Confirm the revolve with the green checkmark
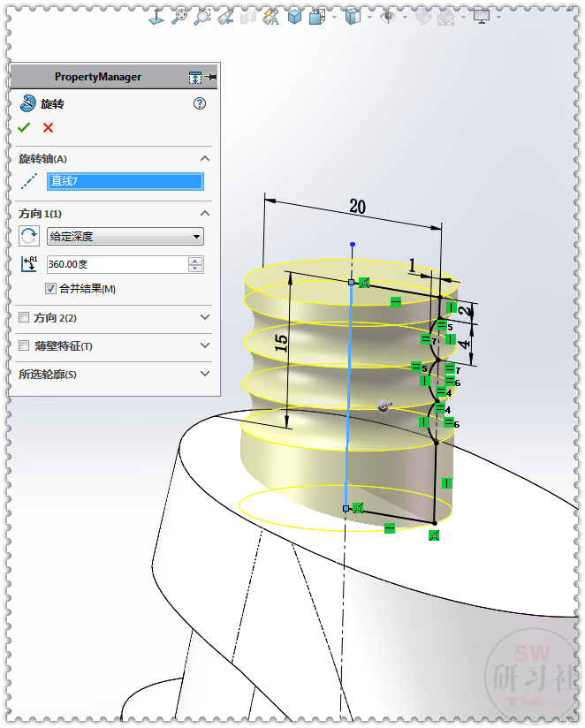This screenshot has height=728, width=585. click(x=24, y=128)
